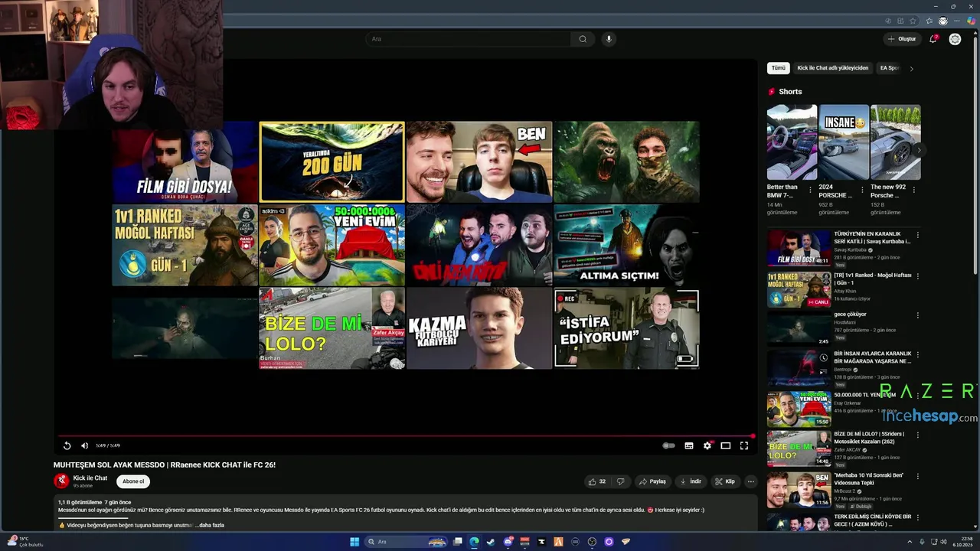The width and height of the screenshot is (980, 551).
Task: Open the Merhaba 10 Yıl Sonraki Ben title
Action: (868, 479)
